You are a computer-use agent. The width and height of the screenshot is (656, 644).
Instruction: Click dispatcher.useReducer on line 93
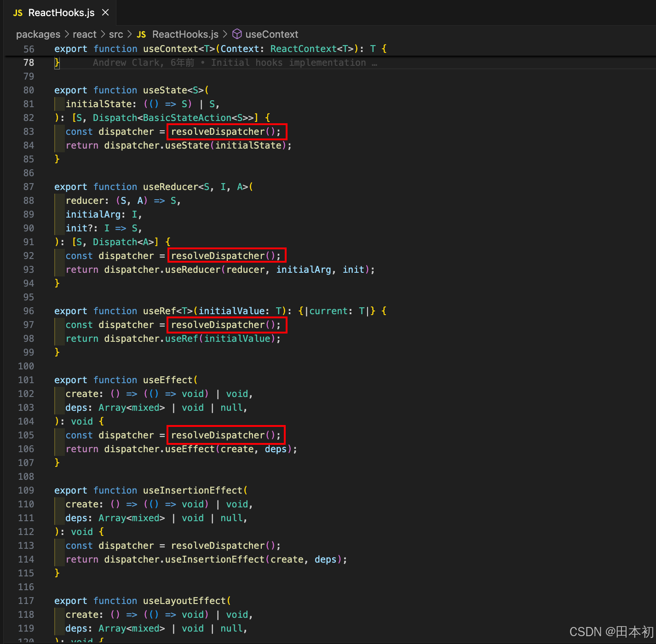point(162,270)
